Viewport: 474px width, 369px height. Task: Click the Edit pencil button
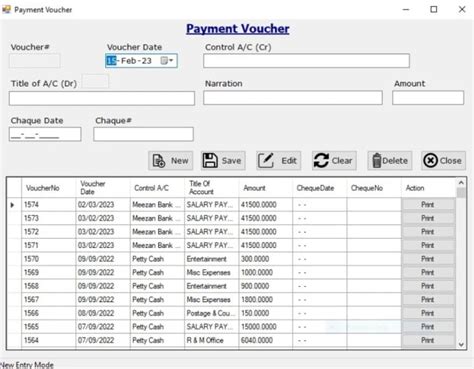pyautogui.click(x=279, y=161)
